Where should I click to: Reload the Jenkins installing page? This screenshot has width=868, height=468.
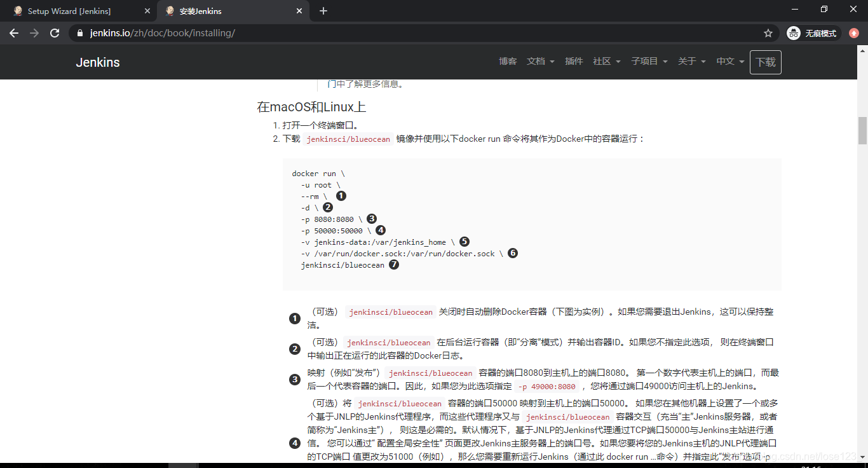[x=55, y=33]
